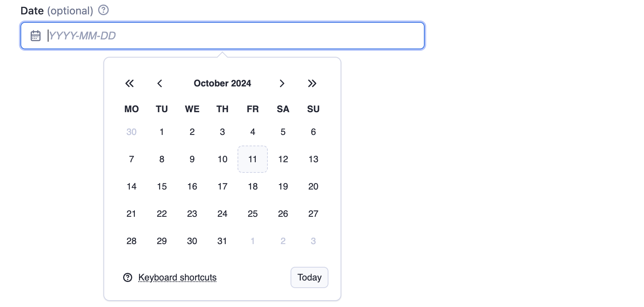The height and width of the screenshot is (307, 644).
Task: Advance to next month arrow
Action: click(282, 83)
